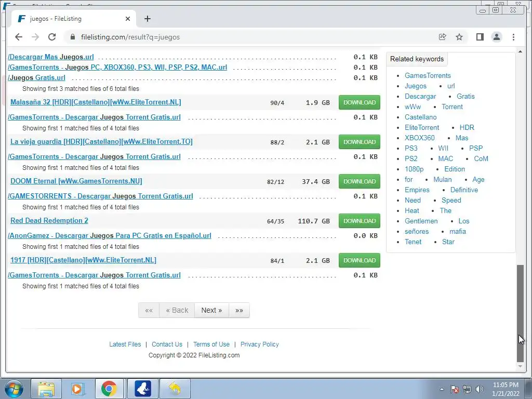Click the GamesTorrents related keyword
Image resolution: width=532 pixels, height=399 pixels.
pos(428,76)
